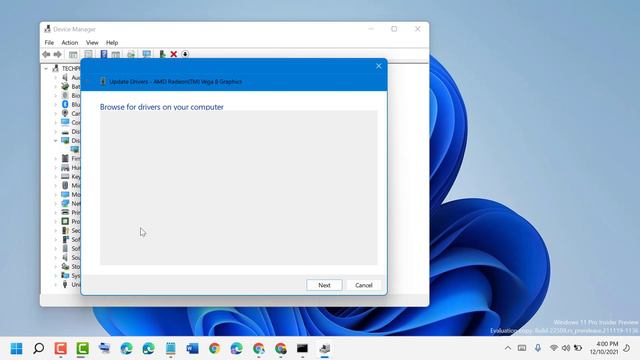Click the "Browse for drivers on your computer" heading
Viewport: 640px width, 360px height.
point(162,107)
